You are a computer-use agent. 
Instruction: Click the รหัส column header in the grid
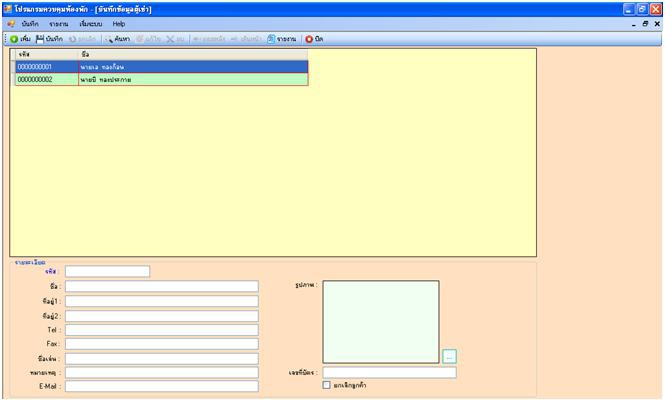click(x=47, y=54)
